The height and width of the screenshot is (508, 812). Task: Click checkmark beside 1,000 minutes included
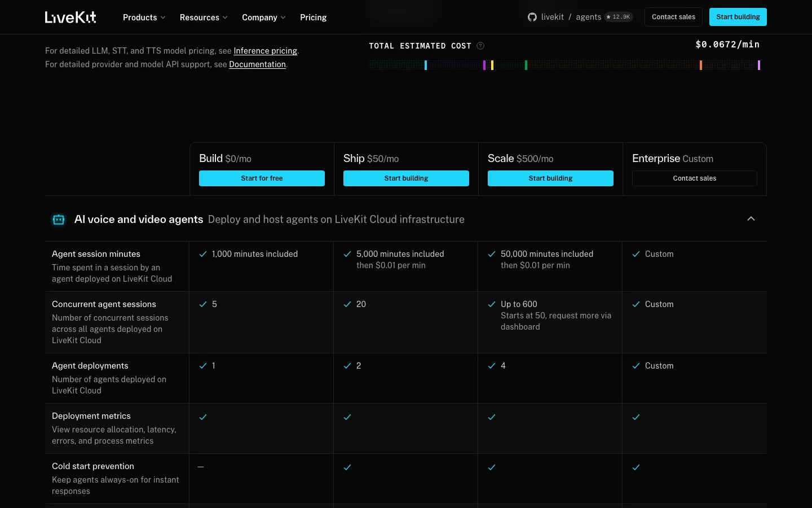point(203,254)
